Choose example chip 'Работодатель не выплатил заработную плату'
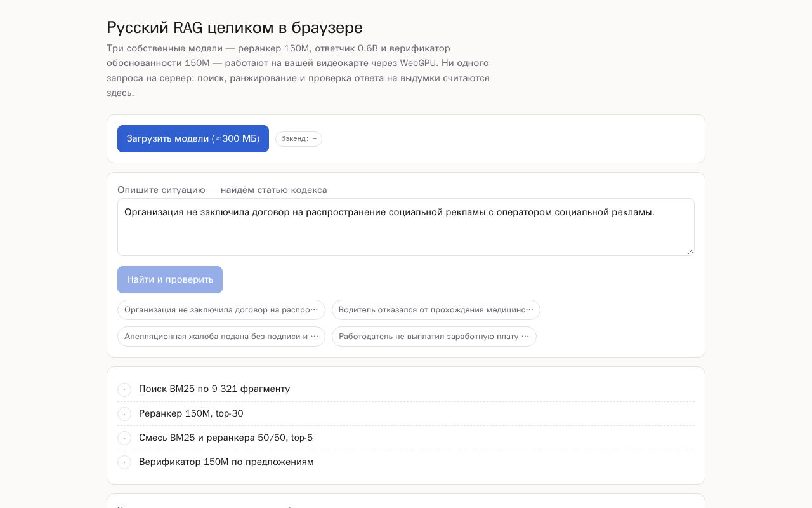Screen dimensions: 812x508 (434, 337)
